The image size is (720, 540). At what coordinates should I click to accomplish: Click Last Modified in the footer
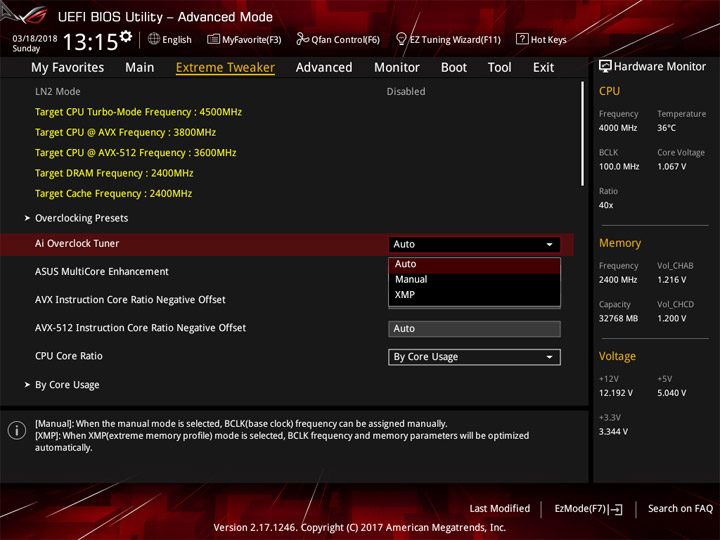click(x=500, y=508)
